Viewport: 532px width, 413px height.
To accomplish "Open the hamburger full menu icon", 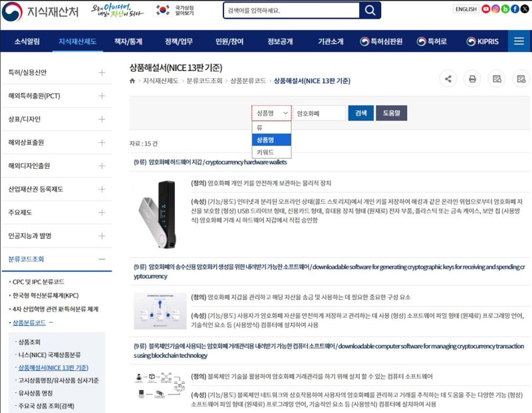I will click(519, 41).
